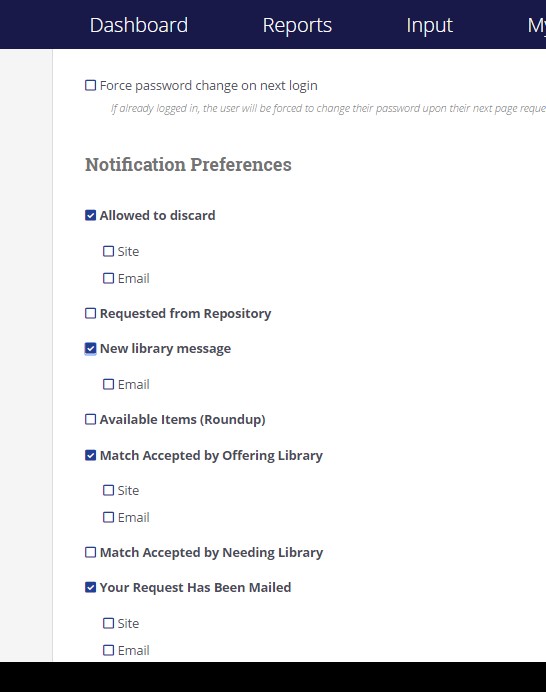The height and width of the screenshot is (692, 546).
Task: Check Email under Match Accepted by Offering Library
Action: (109, 517)
